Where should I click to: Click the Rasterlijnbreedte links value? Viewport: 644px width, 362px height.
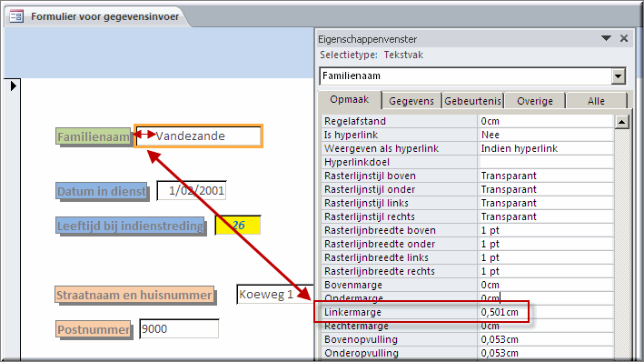point(546,257)
